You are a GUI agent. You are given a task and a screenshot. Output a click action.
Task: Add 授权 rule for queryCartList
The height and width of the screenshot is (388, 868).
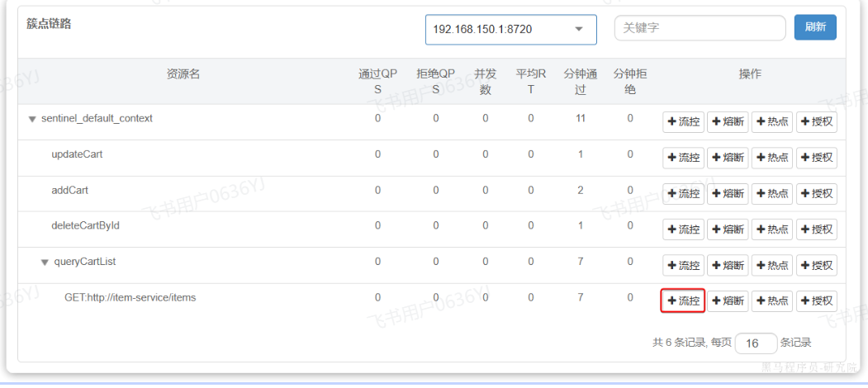817,265
